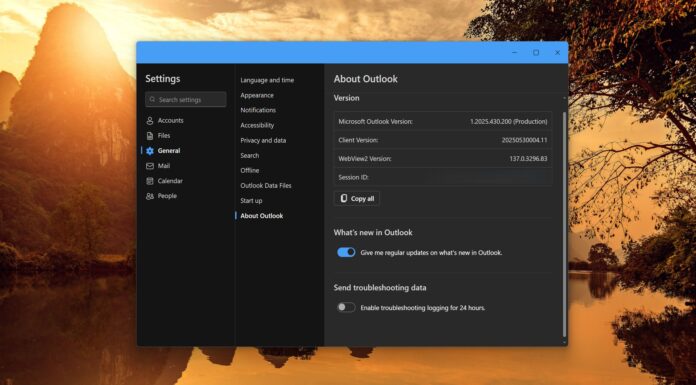This screenshot has width=696, height=385.
Task: Open Outlook Data Files settings
Action: (266, 185)
